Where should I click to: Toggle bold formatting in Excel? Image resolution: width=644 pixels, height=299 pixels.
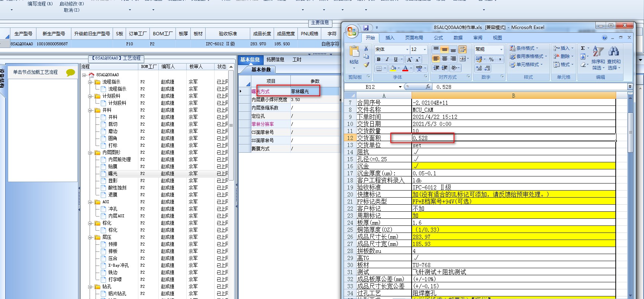pyautogui.click(x=379, y=59)
